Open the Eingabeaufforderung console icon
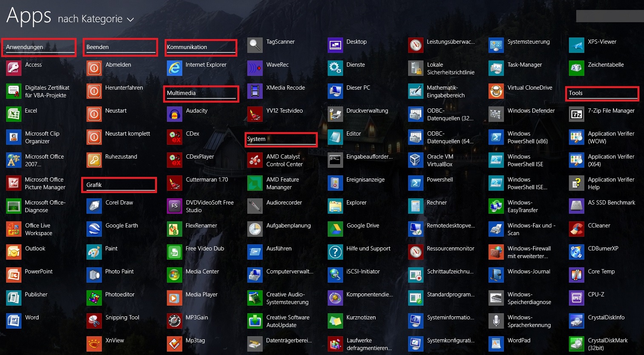 (335, 160)
